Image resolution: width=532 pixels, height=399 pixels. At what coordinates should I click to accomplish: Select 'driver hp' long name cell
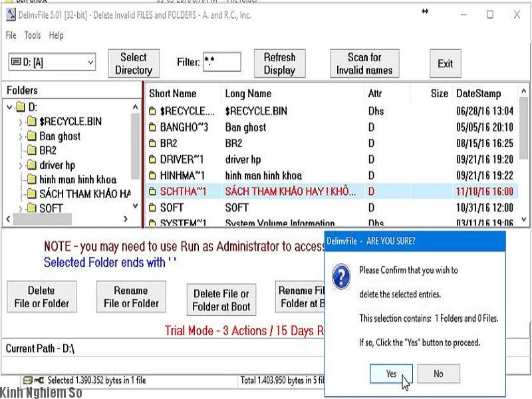[243, 159]
